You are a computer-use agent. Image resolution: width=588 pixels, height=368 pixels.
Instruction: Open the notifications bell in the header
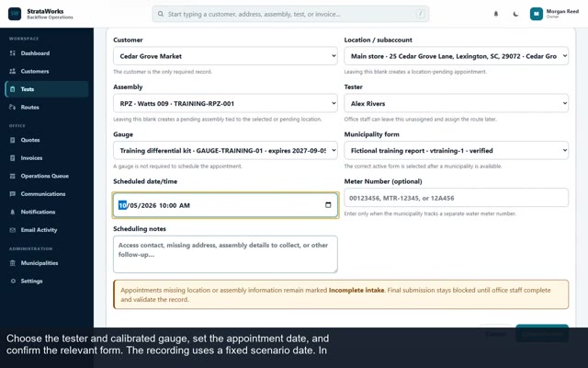point(496,14)
